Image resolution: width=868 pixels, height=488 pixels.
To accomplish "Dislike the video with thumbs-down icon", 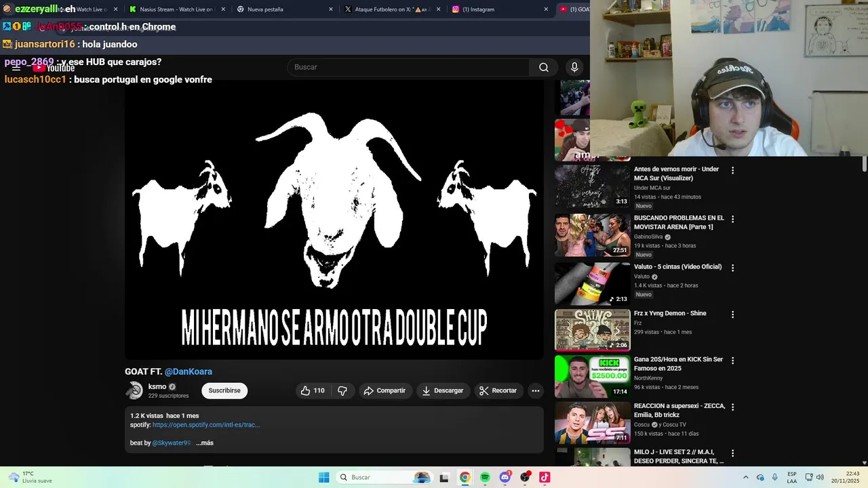I will [x=342, y=390].
